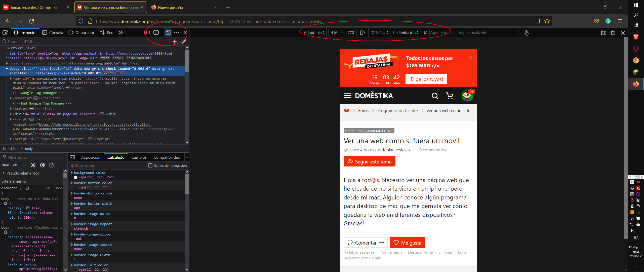Take a viewport screenshot camera icon
The height and width of the screenshot is (272, 644).
(x=603, y=33)
